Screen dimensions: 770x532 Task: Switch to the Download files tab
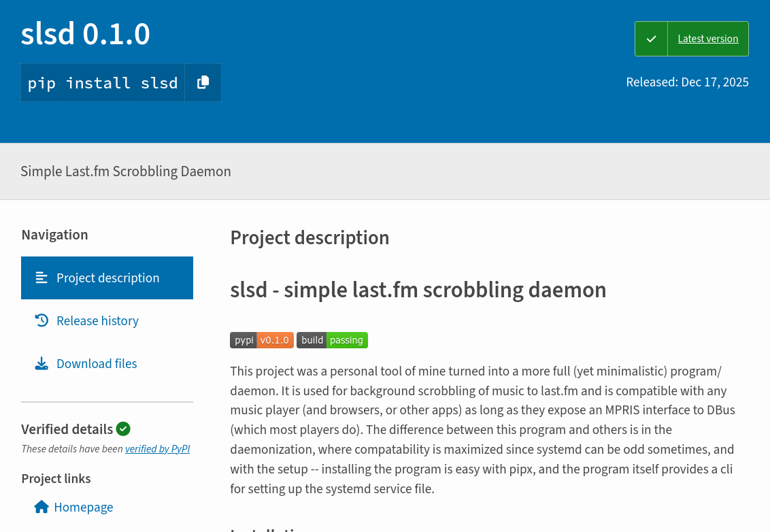(97, 363)
